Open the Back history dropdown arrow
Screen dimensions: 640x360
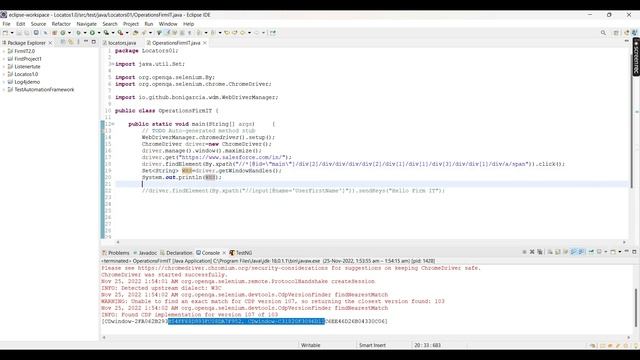(250, 33)
